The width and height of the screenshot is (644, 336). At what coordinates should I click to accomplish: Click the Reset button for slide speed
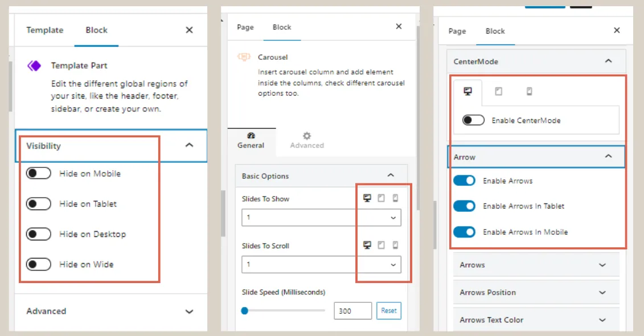389,310
